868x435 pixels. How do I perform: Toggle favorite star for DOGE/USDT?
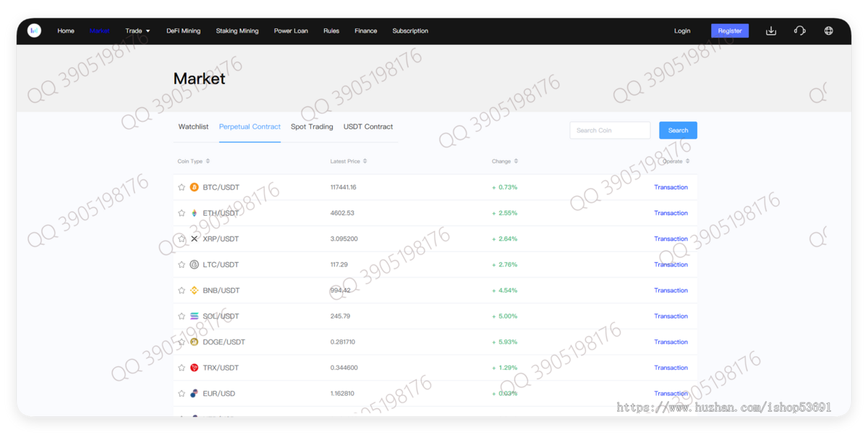click(x=182, y=342)
